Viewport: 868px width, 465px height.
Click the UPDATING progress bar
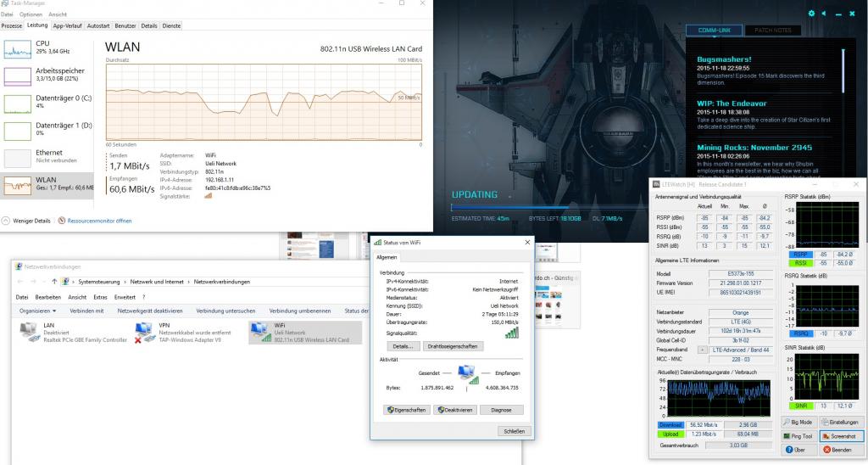(x=548, y=208)
